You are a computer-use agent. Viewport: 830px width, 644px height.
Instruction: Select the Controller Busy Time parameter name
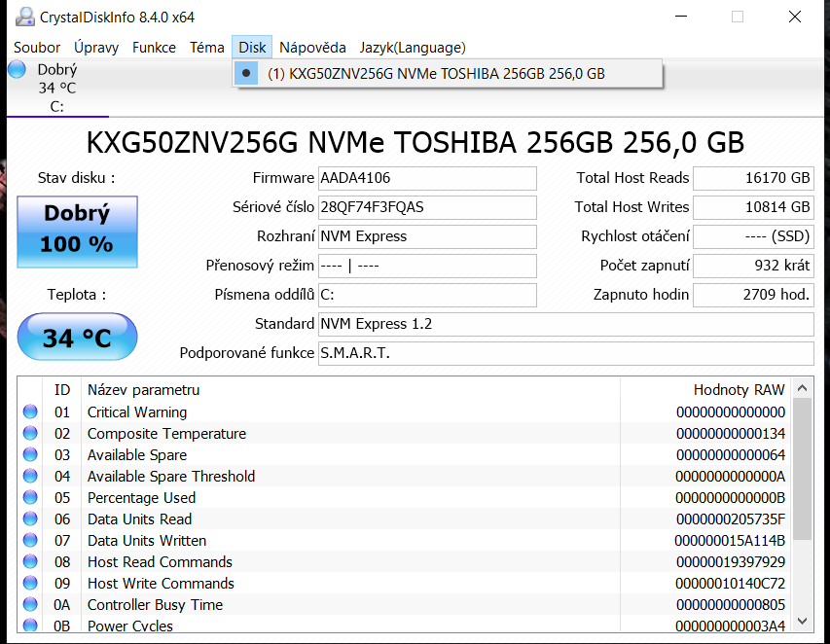tap(155, 605)
